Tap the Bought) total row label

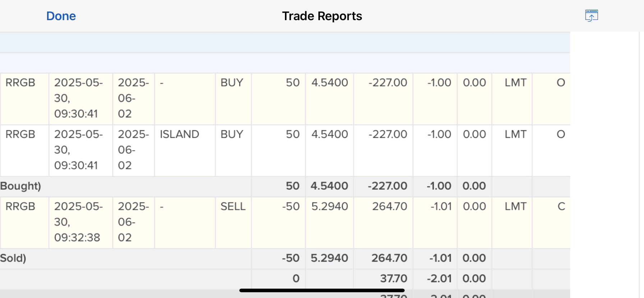20,186
